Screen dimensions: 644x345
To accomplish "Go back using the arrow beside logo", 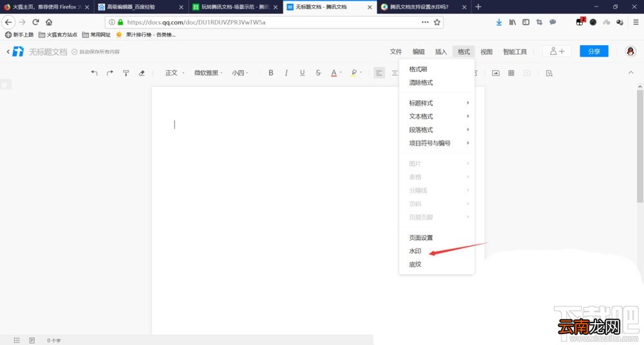I will click(8, 51).
